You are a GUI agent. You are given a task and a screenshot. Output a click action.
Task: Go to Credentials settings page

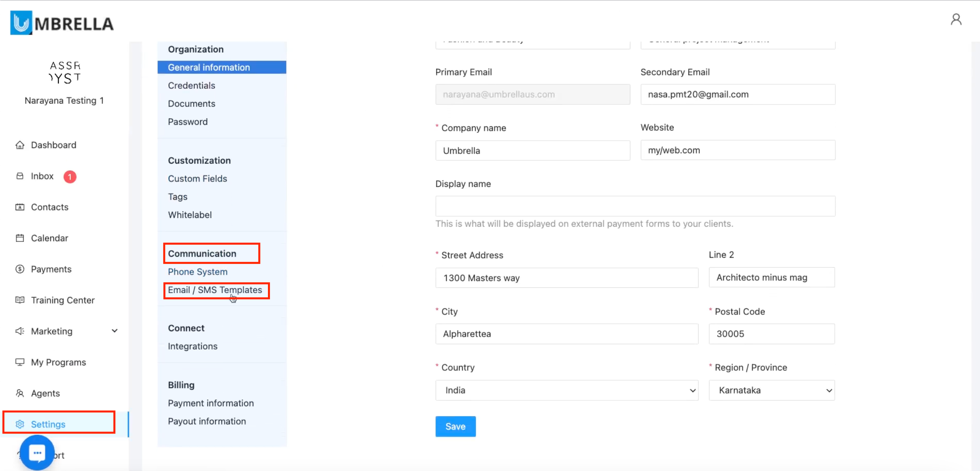point(191,86)
